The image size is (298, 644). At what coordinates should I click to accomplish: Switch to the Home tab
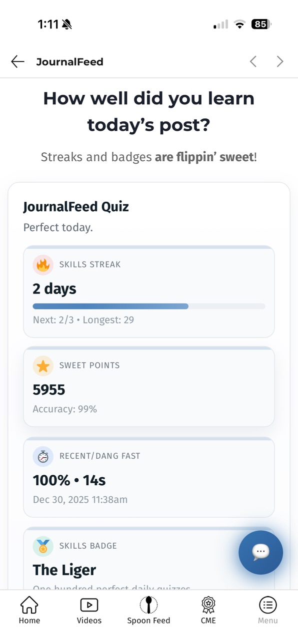click(x=29, y=611)
